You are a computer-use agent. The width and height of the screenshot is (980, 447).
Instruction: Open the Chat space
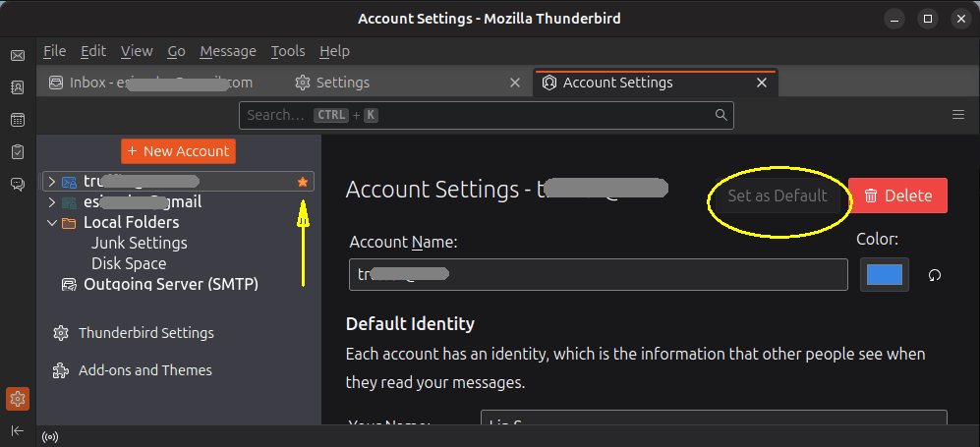pos(18,184)
